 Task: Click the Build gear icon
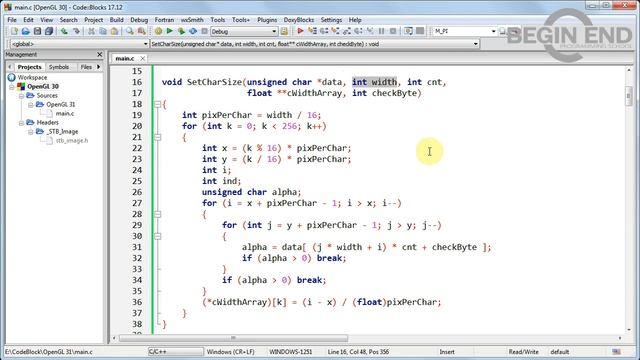tap(158, 31)
